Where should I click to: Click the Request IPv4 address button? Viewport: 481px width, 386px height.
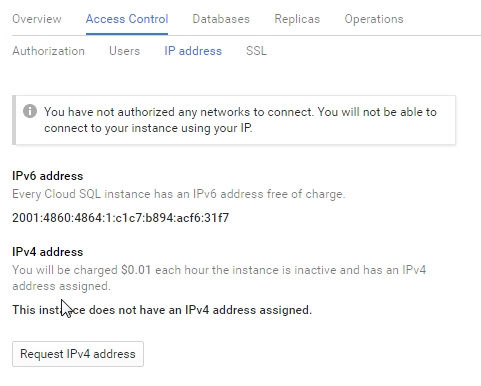pos(78,354)
